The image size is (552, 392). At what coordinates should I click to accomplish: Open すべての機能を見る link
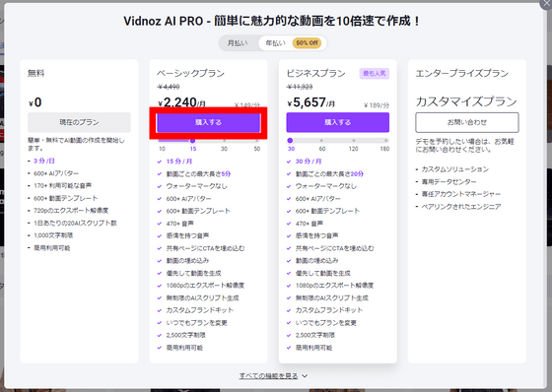pos(268,376)
